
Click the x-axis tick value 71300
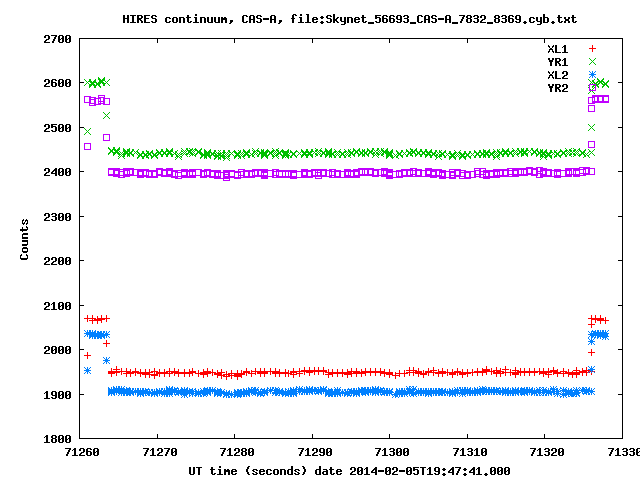point(392,452)
